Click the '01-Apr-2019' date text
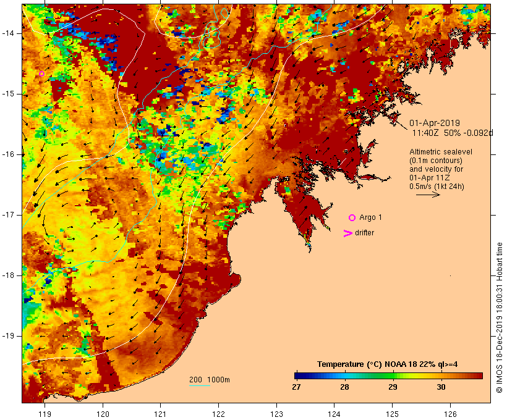 point(434,123)
